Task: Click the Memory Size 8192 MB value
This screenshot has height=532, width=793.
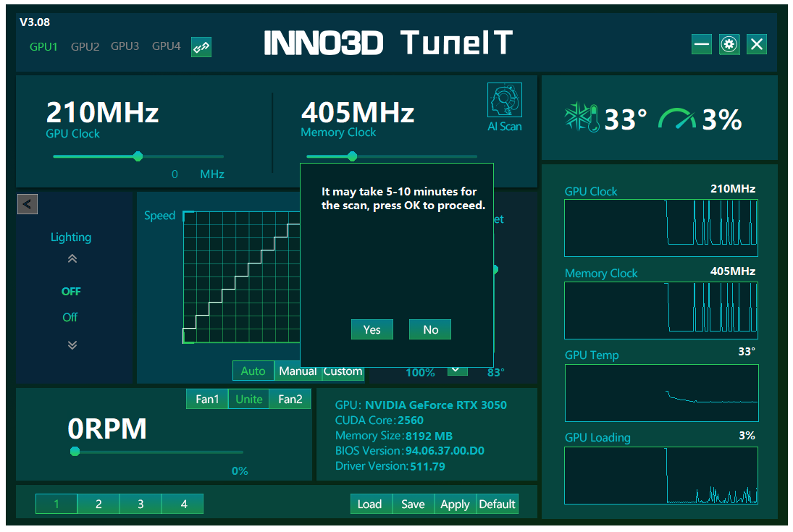Action: point(429,436)
